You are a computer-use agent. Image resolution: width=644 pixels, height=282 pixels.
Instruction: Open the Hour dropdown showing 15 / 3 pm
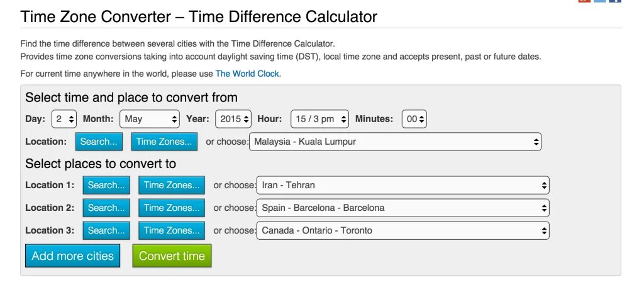pos(320,119)
